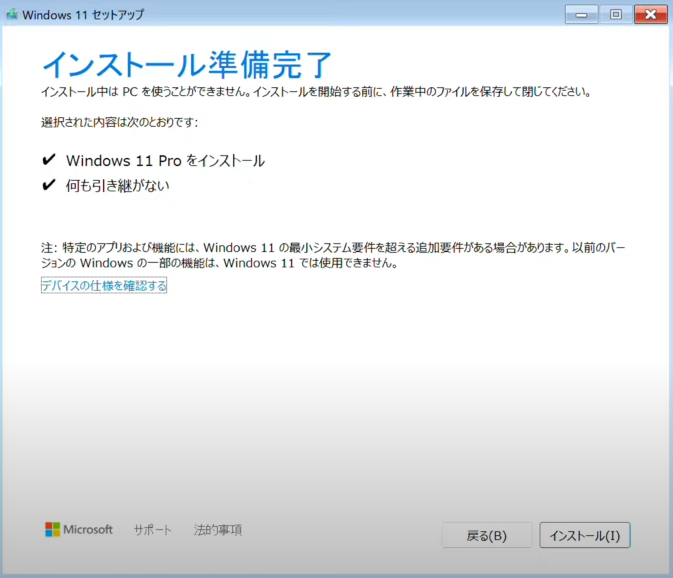Image resolution: width=673 pixels, height=578 pixels.
Task: Minimize the Windows 11 セットアップ window
Action: click(581, 15)
